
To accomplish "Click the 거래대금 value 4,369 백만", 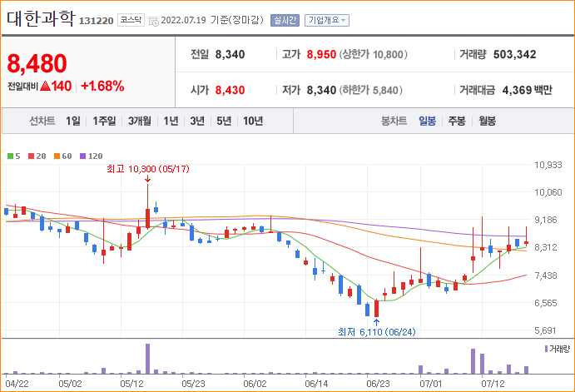I will pos(527,90).
